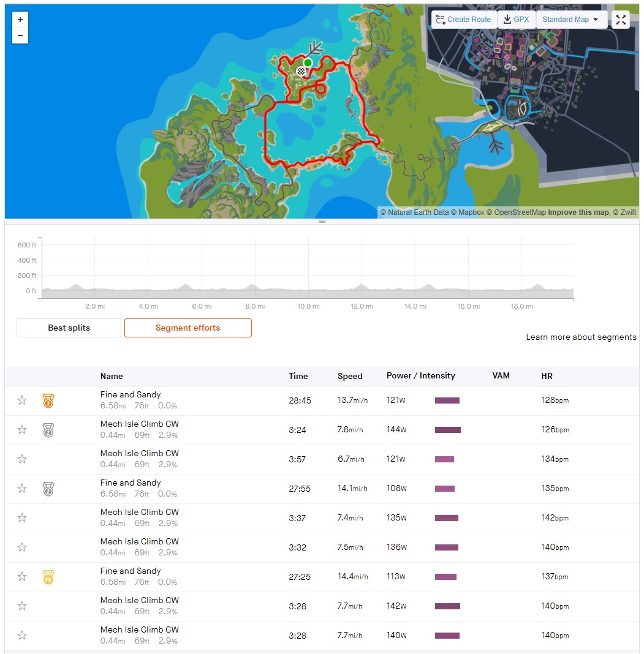Click the Name column header
Image resolution: width=644 pixels, height=654 pixels.
click(x=112, y=376)
